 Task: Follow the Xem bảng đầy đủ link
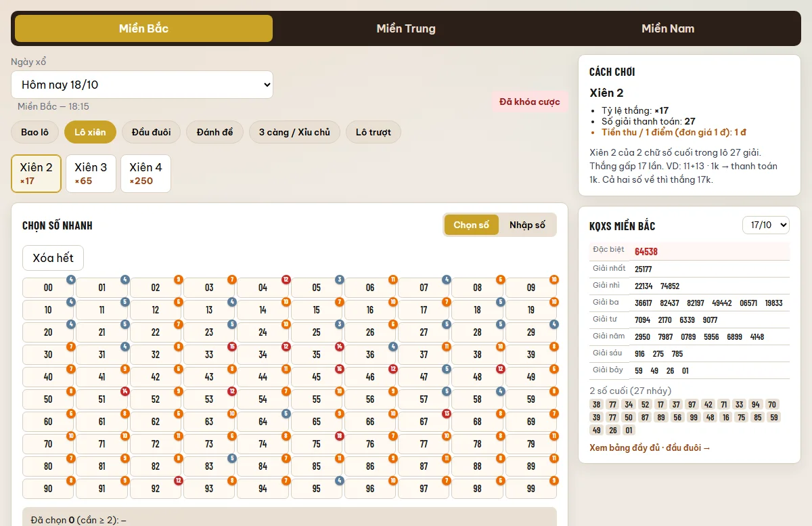650,447
